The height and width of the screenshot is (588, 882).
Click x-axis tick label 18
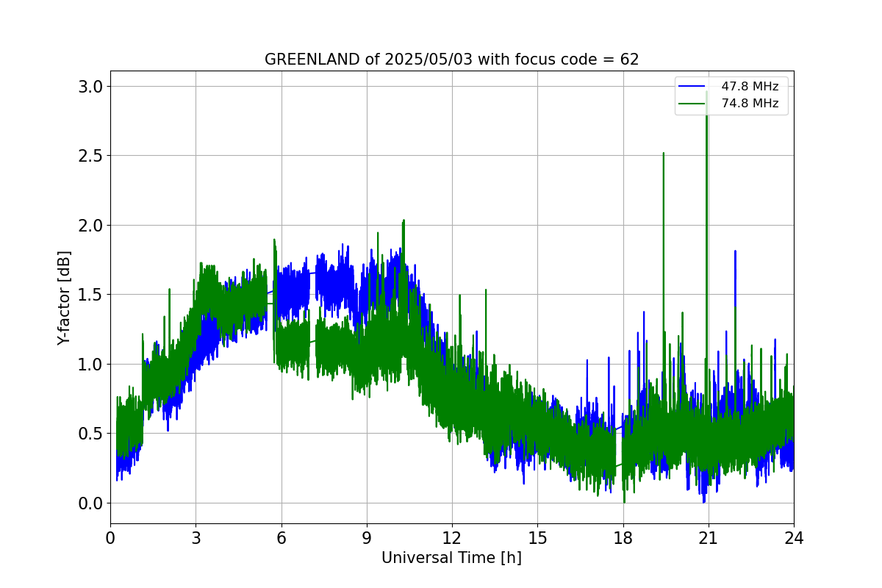point(623,537)
